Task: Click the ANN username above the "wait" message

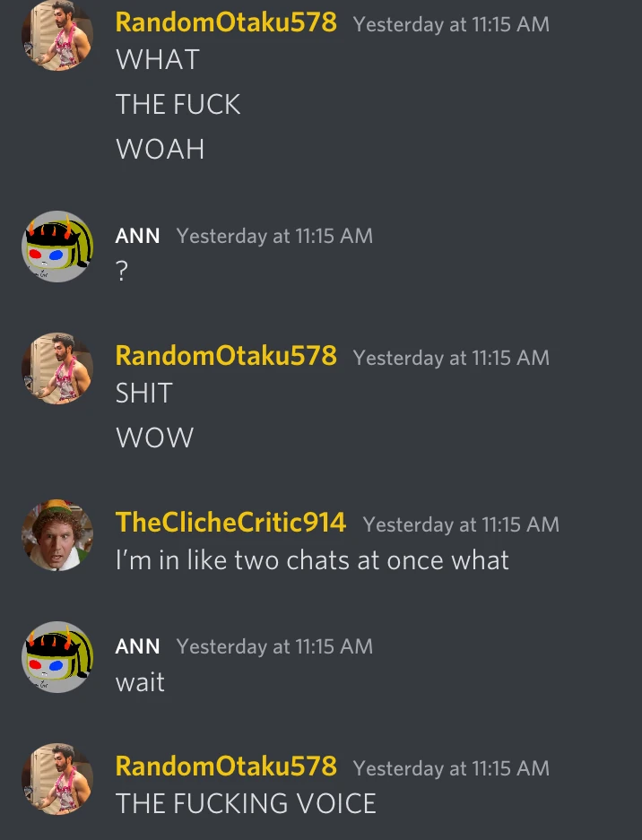Action: tap(138, 646)
